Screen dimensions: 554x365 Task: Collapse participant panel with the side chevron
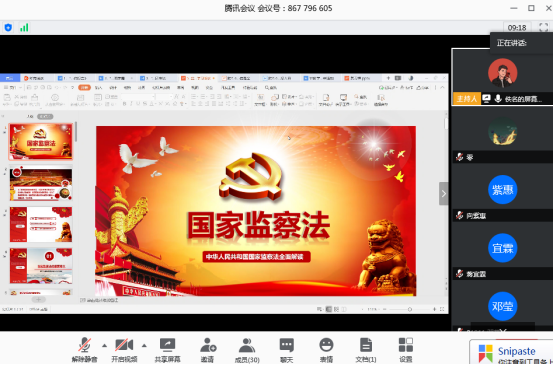click(444, 194)
